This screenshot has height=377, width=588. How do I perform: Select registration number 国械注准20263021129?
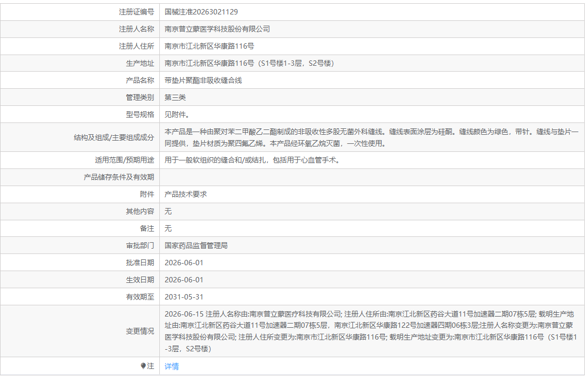[x=201, y=12]
